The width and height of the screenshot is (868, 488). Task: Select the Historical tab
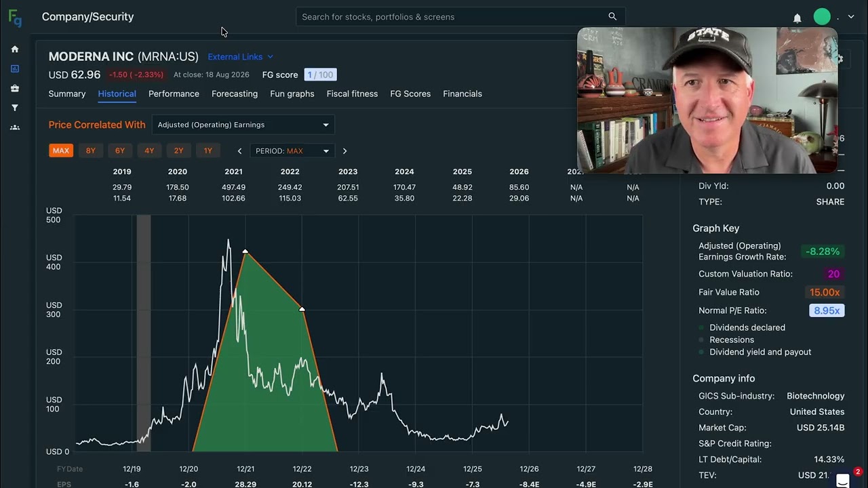(117, 94)
